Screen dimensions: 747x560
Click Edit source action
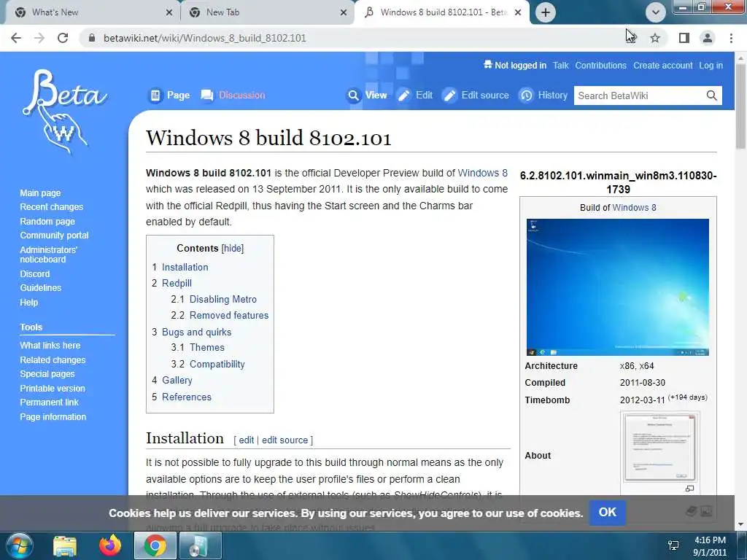[x=476, y=96]
